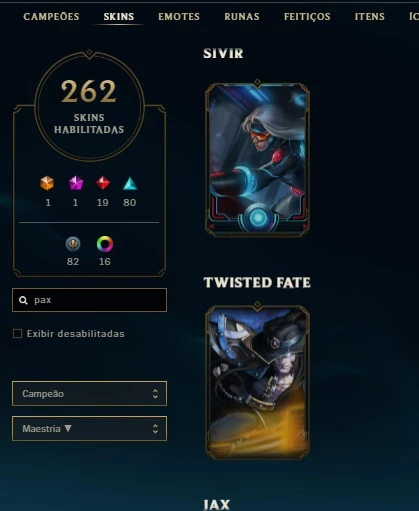Go to the Feitiços tab
Image resolution: width=419 pixels, height=511 pixels.
pyautogui.click(x=307, y=17)
